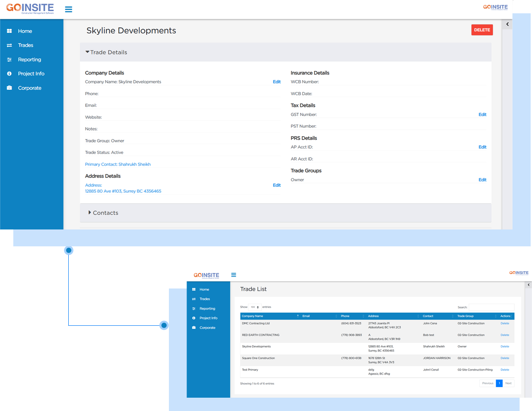Edit the Company Name field
Image resolution: width=532 pixels, height=411 pixels.
pos(277,82)
